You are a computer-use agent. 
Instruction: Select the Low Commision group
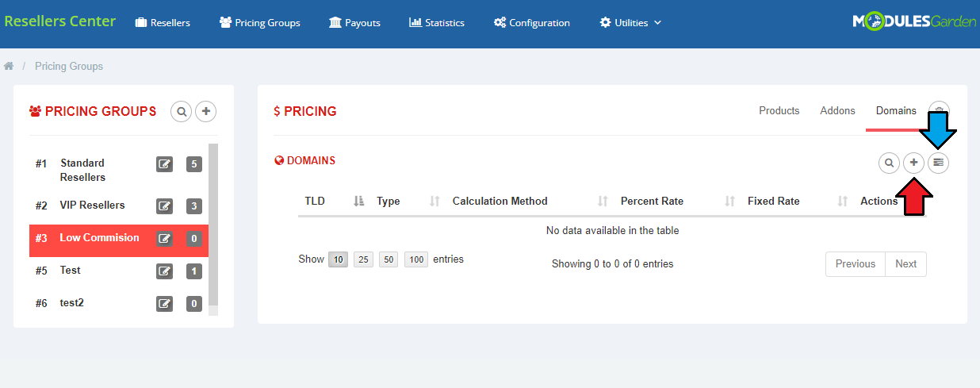99,237
